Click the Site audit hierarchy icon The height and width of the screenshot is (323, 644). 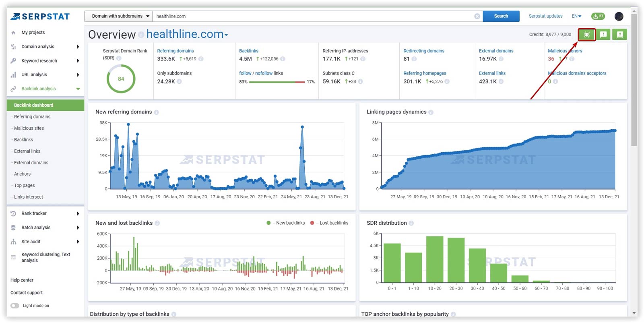tap(13, 242)
